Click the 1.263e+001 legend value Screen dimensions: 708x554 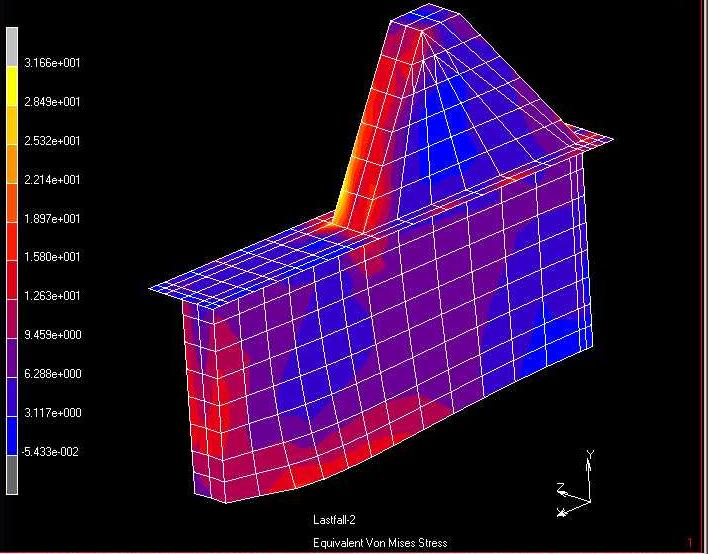point(52,296)
